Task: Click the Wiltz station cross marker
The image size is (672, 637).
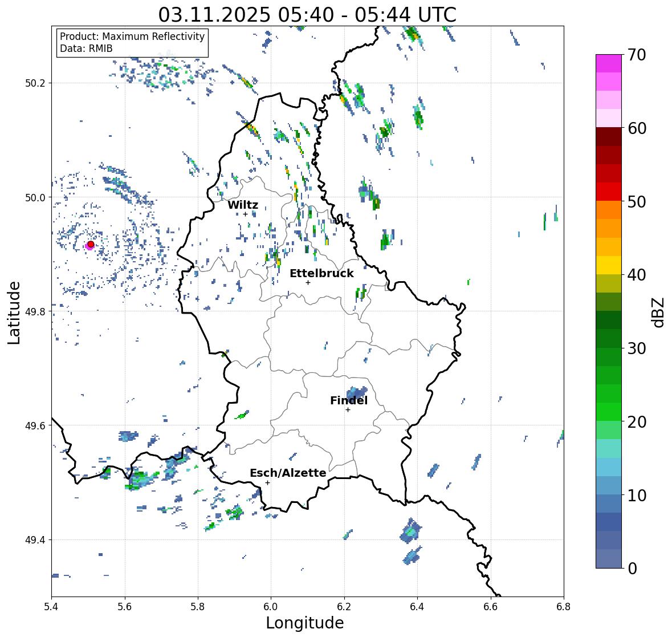Action: click(245, 214)
